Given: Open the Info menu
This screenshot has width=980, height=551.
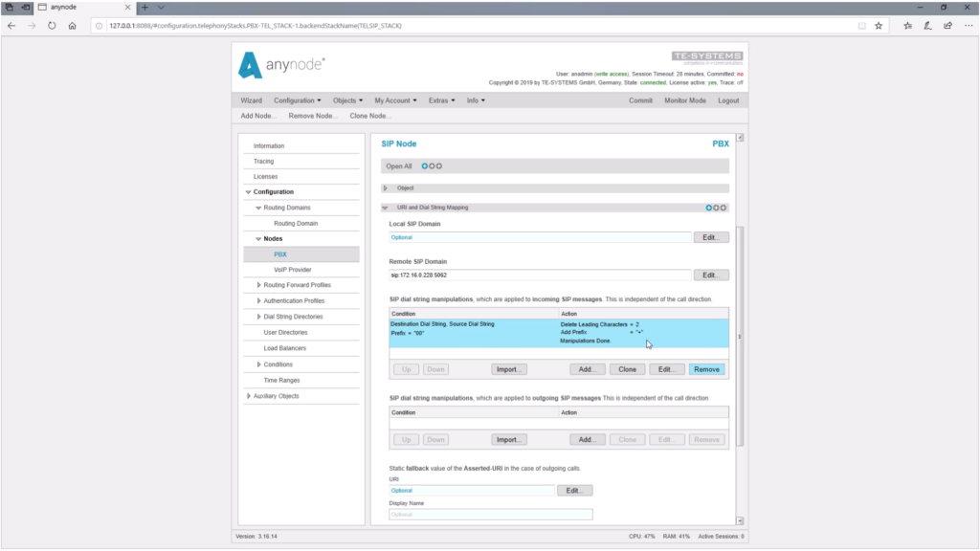Looking at the screenshot, I should tap(475, 100).
